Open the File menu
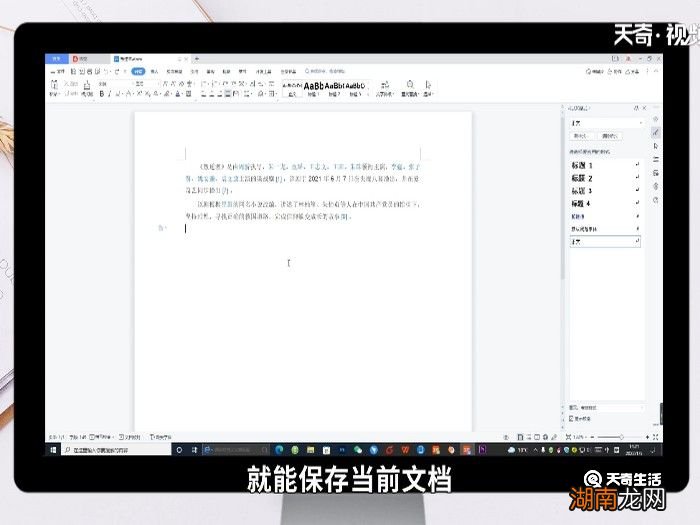700x525 pixels. point(58,71)
